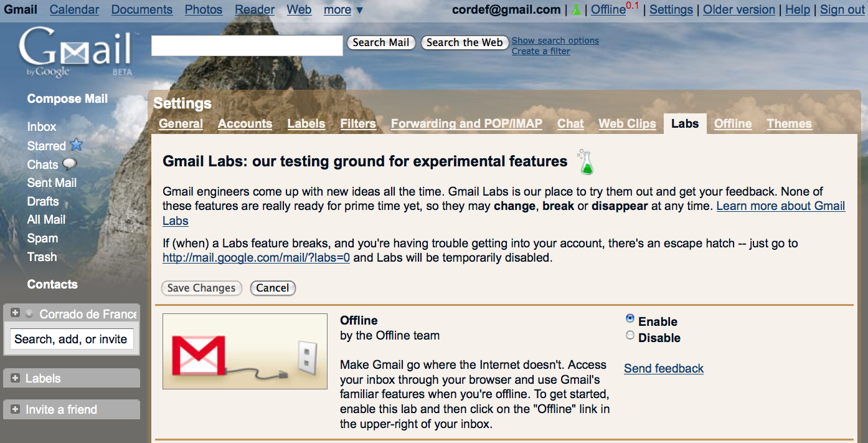Click the Save Changes button
Image resolution: width=868 pixels, height=443 pixels.
pos(201,288)
